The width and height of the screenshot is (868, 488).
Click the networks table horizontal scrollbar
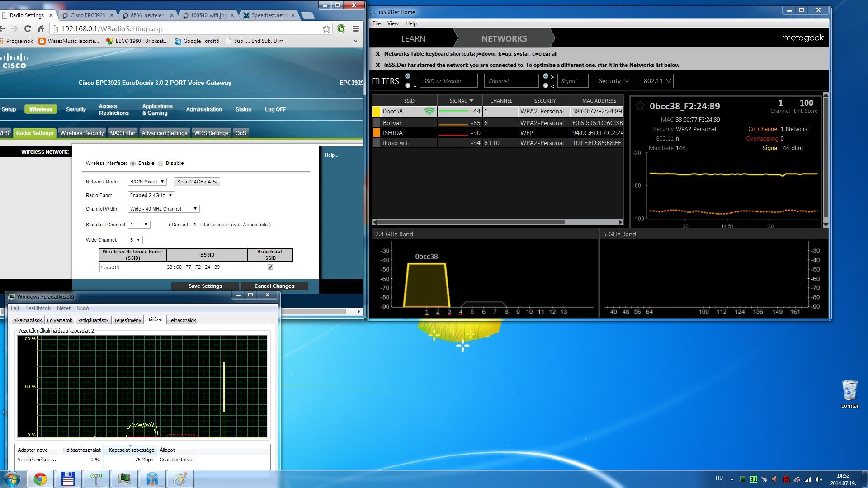(471, 222)
